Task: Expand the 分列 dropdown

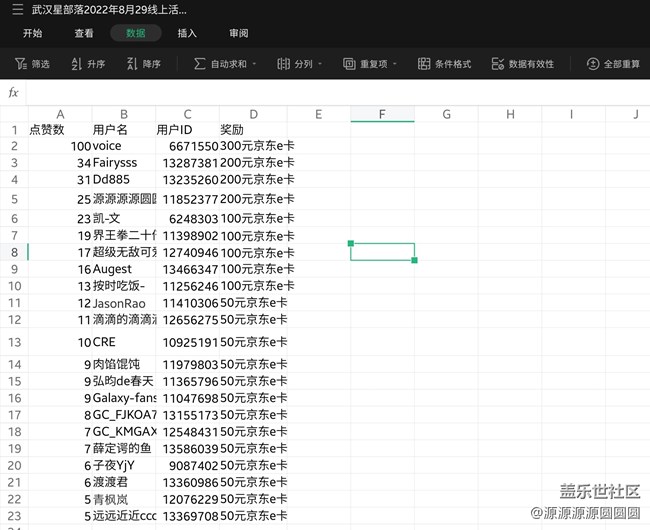Action: coord(319,64)
